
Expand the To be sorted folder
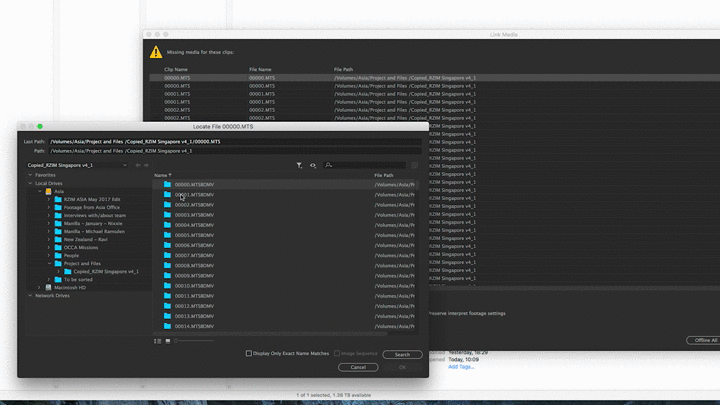click(49, 280)
